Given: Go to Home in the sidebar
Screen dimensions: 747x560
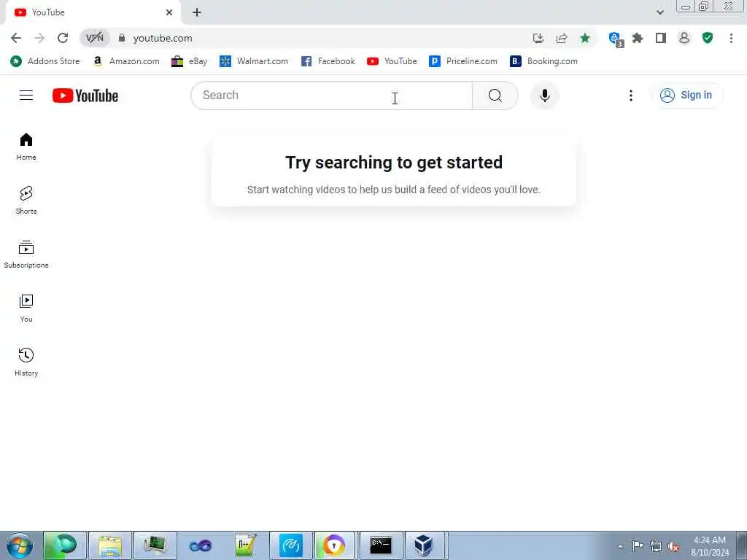Looking at the screenshot, I should (26, 147).
